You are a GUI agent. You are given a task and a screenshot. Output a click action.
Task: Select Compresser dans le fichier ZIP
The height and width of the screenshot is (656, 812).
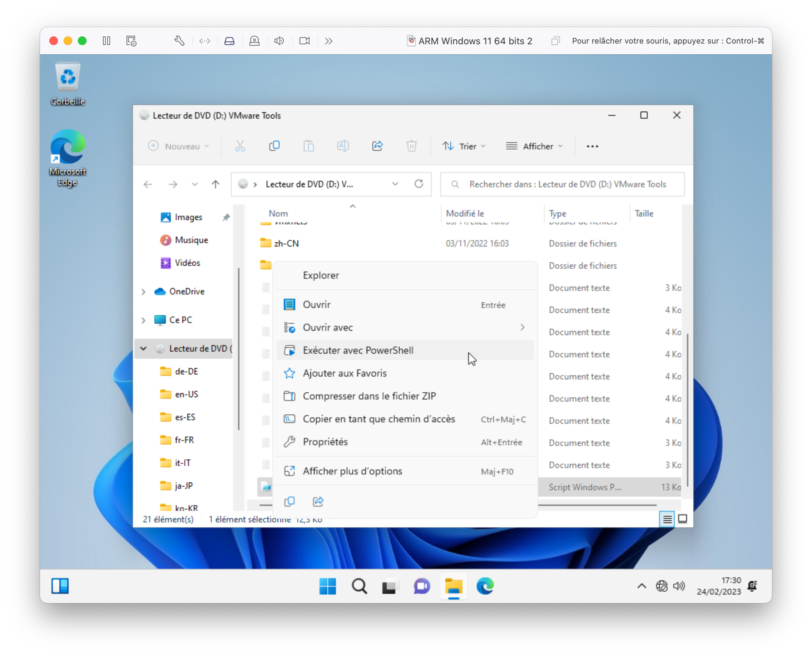(405, 396)
